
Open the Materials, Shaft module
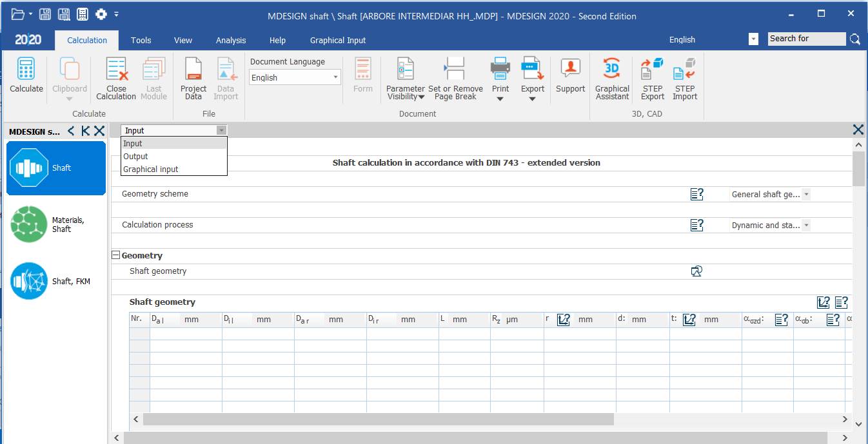[56, 224]
